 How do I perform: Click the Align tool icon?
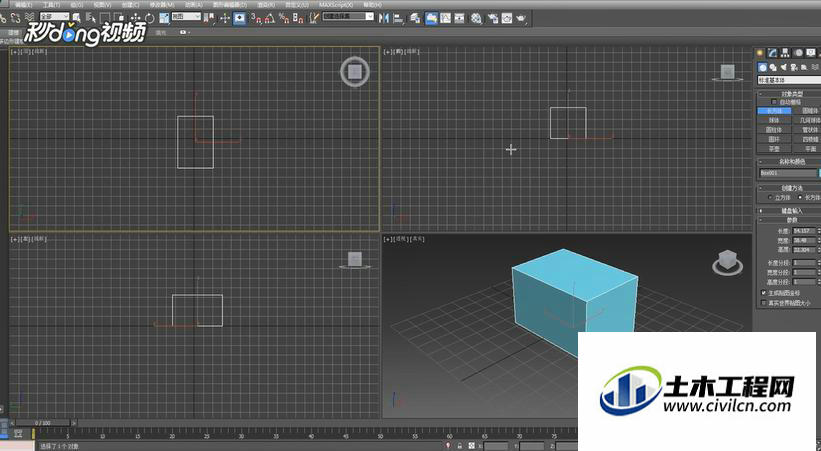pyautogui.click(x=398, y=18)
